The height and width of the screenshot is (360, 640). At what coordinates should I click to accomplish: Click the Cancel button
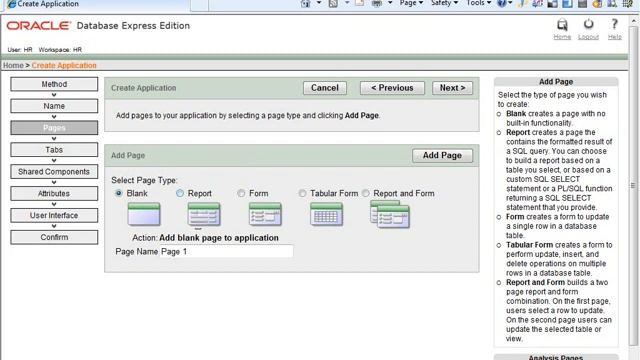[x=325, y=88]
